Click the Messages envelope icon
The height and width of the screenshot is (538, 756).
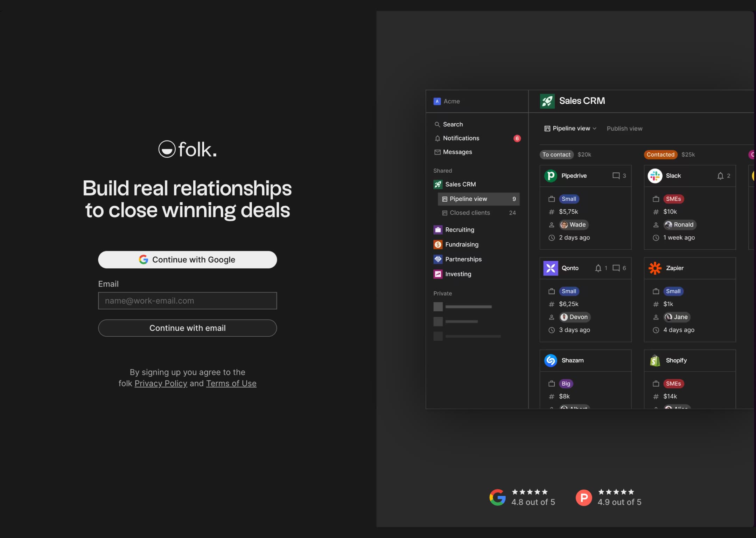tap(437, 152)
